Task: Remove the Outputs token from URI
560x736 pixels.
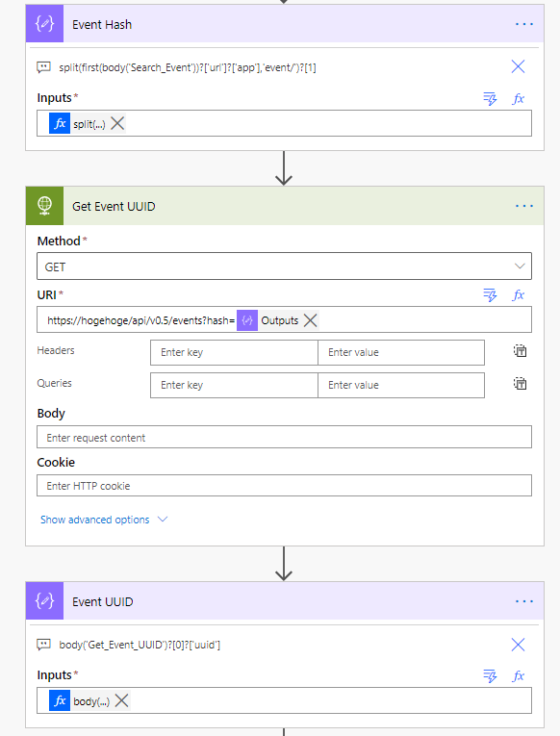Action: [x=310, y=320]
